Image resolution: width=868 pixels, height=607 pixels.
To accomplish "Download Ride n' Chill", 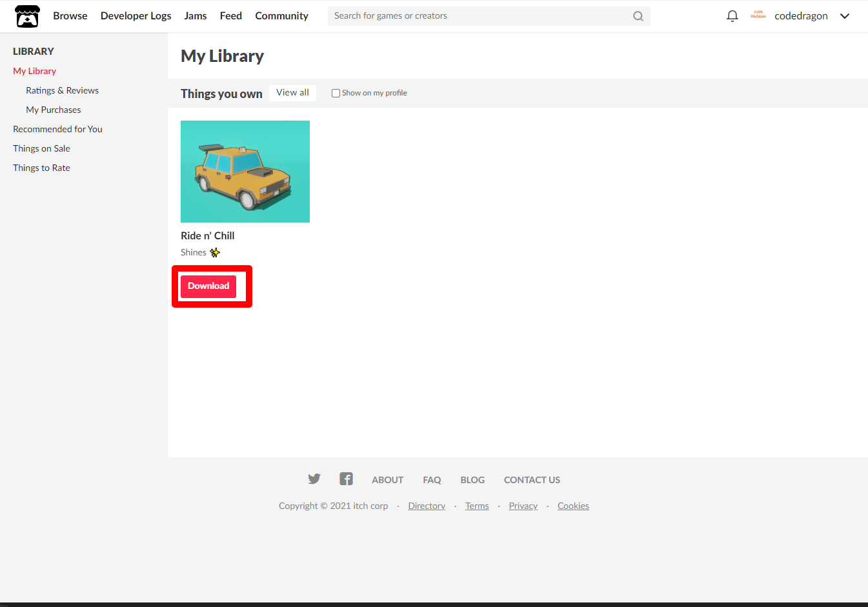I will tap(208, 286).
